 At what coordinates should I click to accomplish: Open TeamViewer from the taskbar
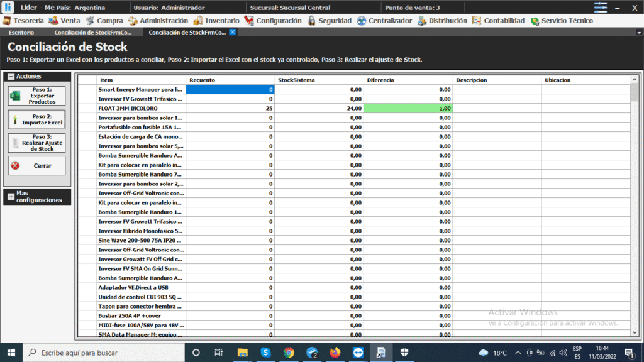click(357, 353)
